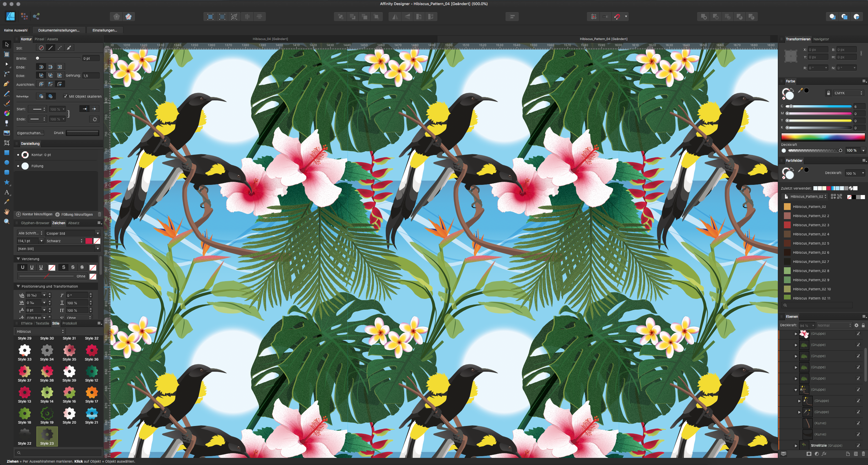This screenshot has width=868, height=465.
Task: Switch to Hibiscus_04 document tab
Action: (270, 39)
